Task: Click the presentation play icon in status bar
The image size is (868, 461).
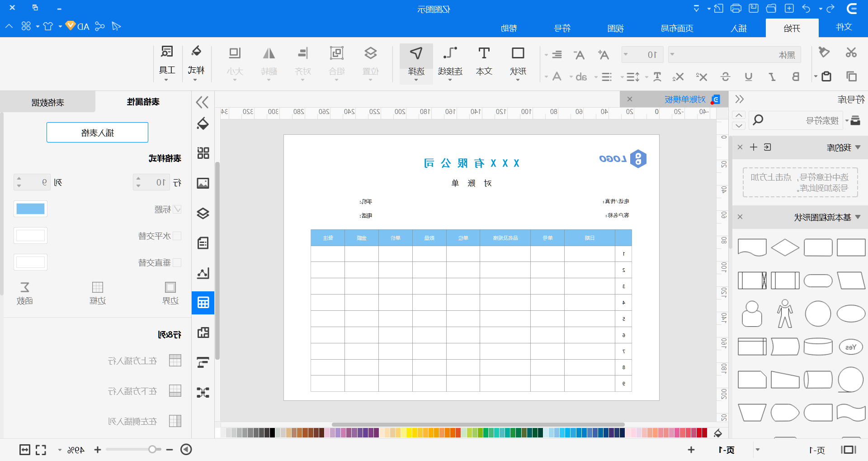Action: [186, 449]
